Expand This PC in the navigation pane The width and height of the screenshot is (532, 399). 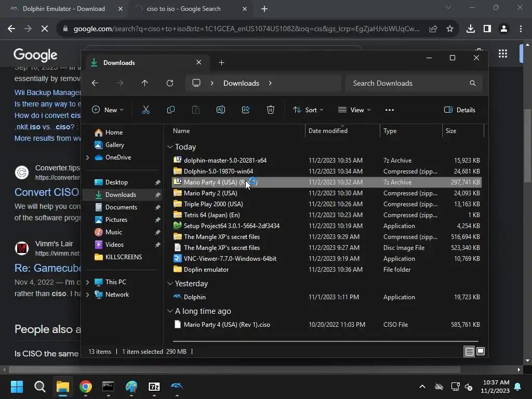tap(87, 282)
